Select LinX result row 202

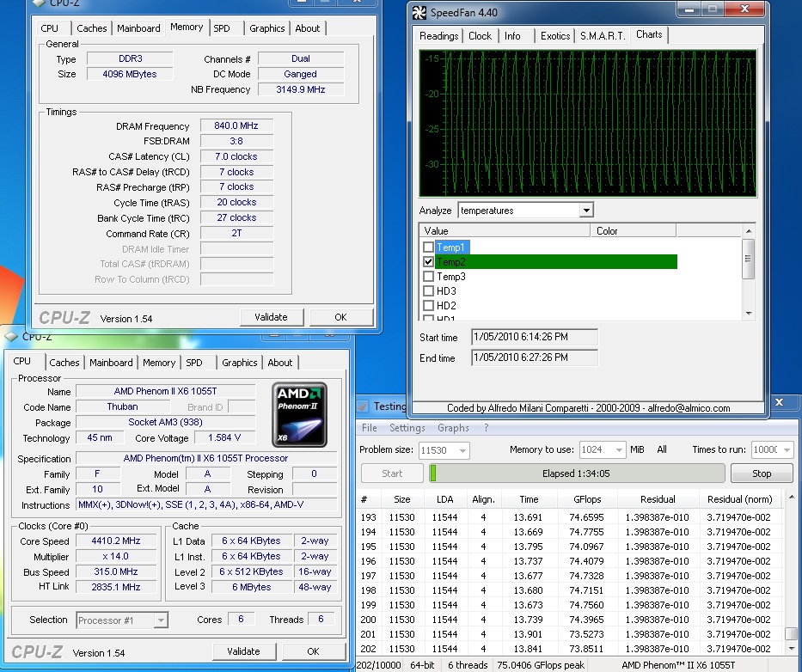tap(569, 649)
